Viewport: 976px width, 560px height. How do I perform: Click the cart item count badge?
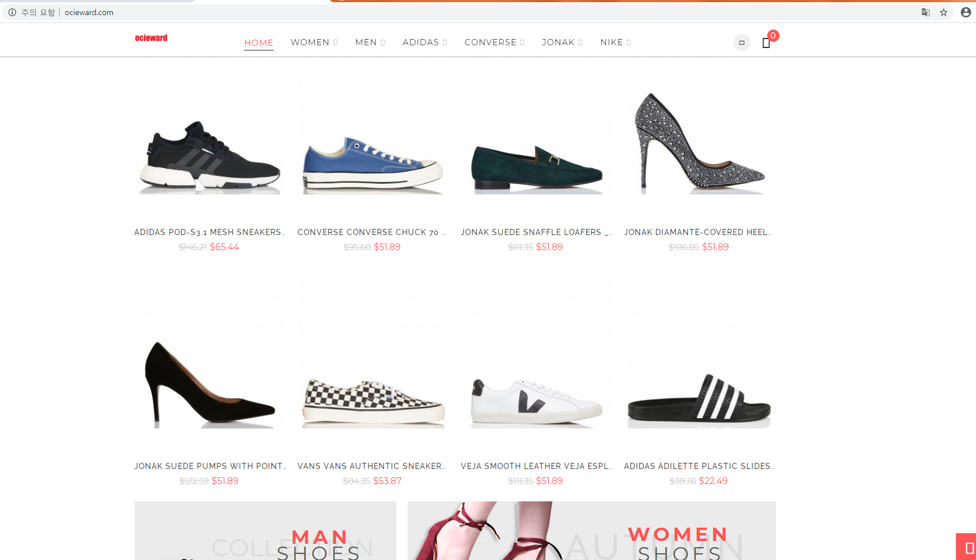pyautogui.click(x=773, y=36)
